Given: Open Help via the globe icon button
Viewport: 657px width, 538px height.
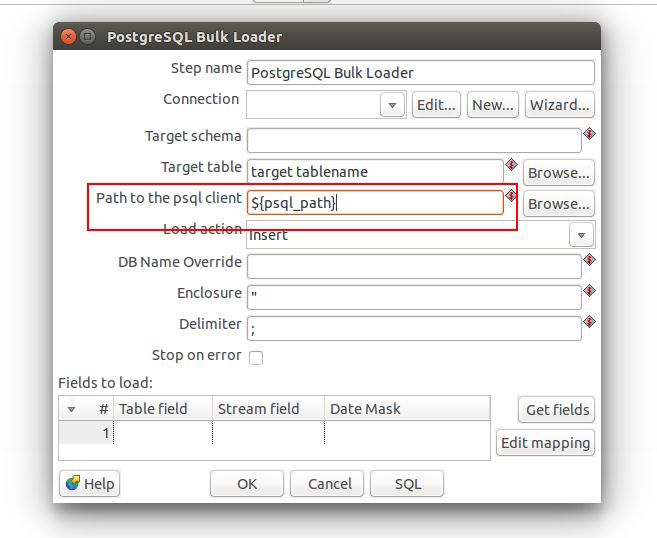Looking at the screenshot, I should click(x=90, y=484).
